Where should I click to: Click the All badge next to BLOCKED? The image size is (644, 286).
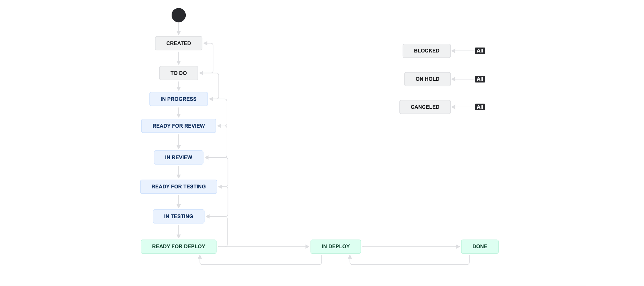(480, 51)
